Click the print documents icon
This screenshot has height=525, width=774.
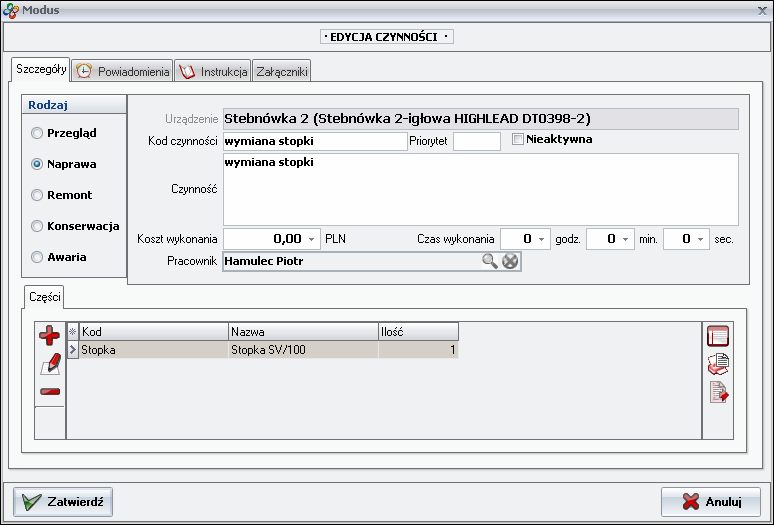click(x=718, y=364)
